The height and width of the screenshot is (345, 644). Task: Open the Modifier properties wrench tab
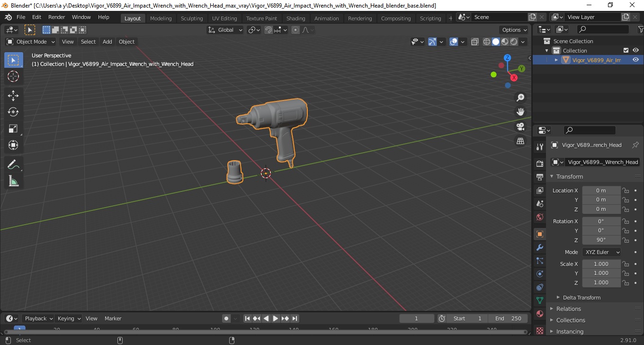point(539,247)
